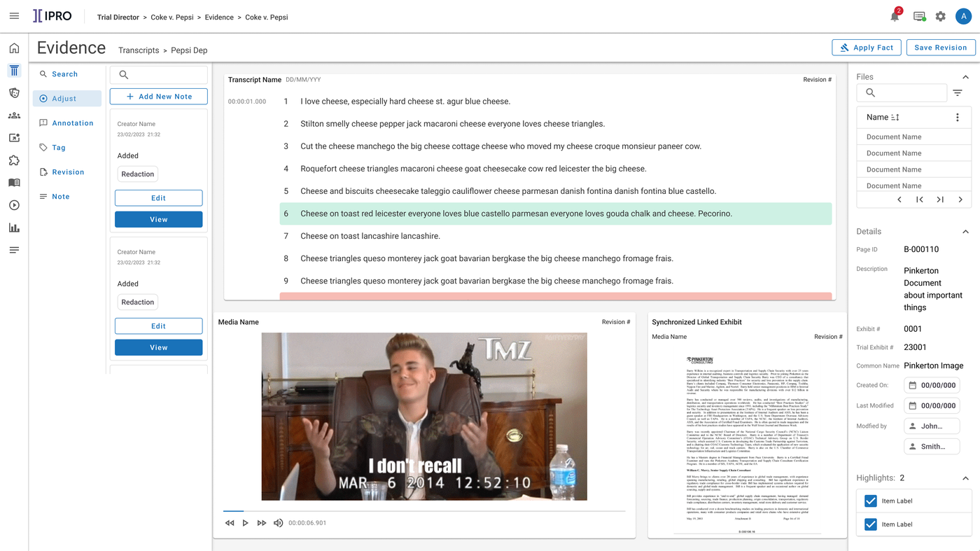The image size is (980, 551).
Task: Play the media video
Action: pos(245,523)
